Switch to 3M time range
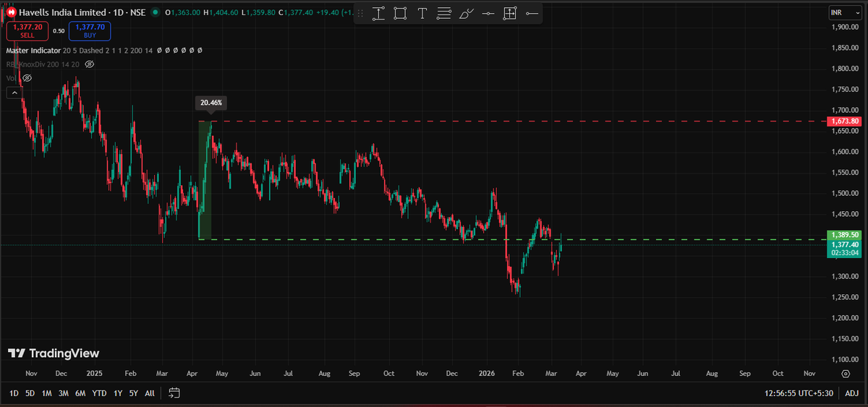 pos(64,393)
